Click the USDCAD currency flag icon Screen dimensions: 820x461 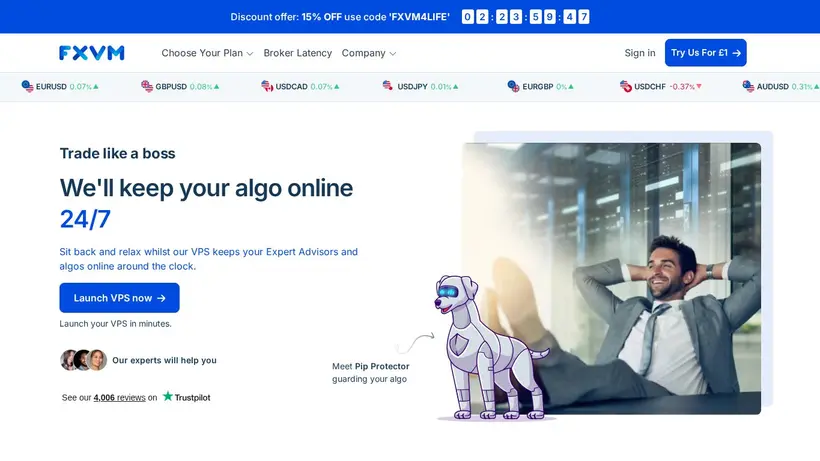click(x=267, y=86)
